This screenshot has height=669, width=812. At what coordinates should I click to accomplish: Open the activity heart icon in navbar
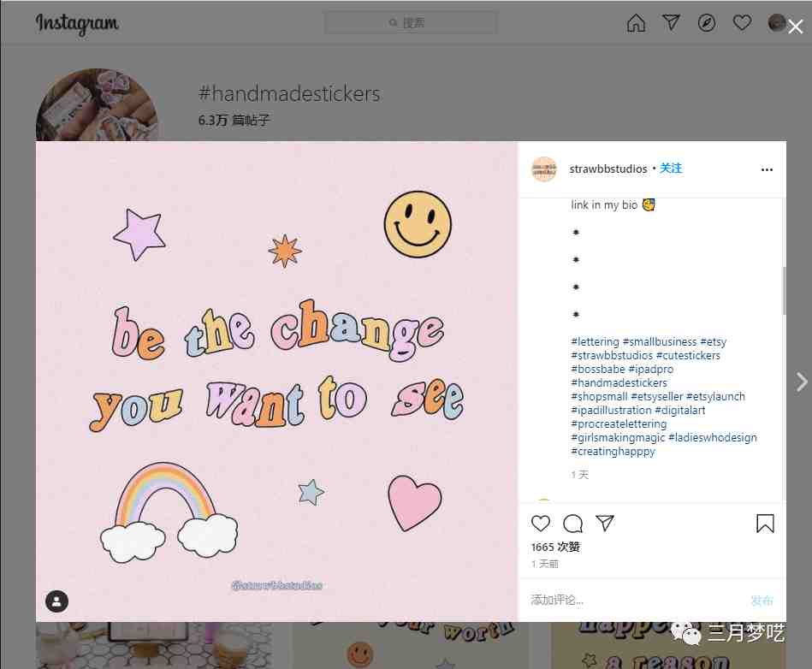[742, 23]
